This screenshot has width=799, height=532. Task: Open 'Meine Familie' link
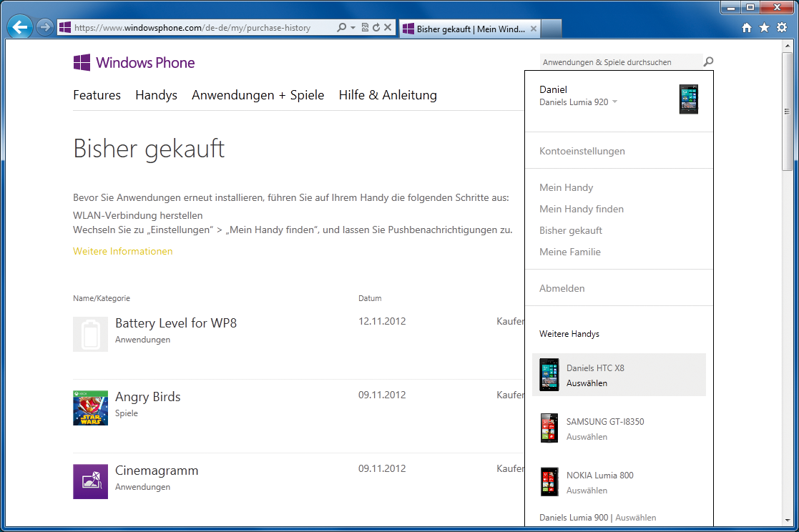[x=569, y=252]
